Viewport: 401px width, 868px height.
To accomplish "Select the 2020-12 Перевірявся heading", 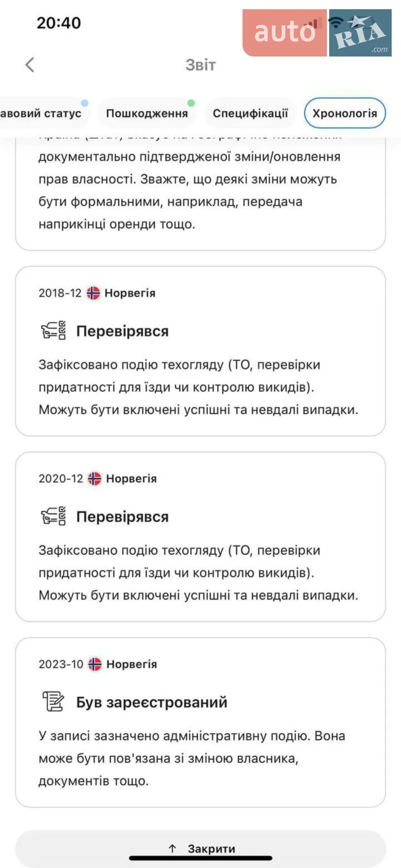I will [x=122, y=517].
